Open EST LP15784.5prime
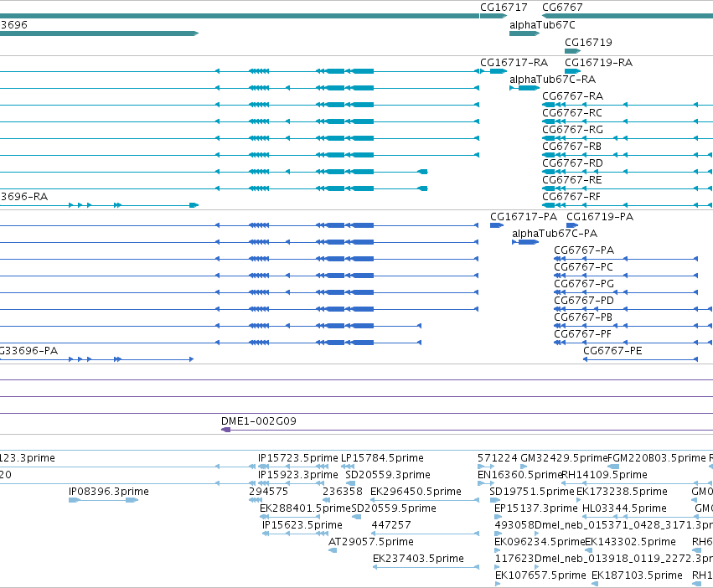Screen dimensions: 713x588 tap(382, 458)
